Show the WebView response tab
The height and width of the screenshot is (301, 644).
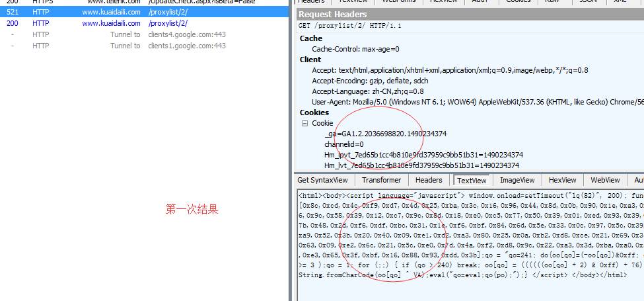coord(605,180)
